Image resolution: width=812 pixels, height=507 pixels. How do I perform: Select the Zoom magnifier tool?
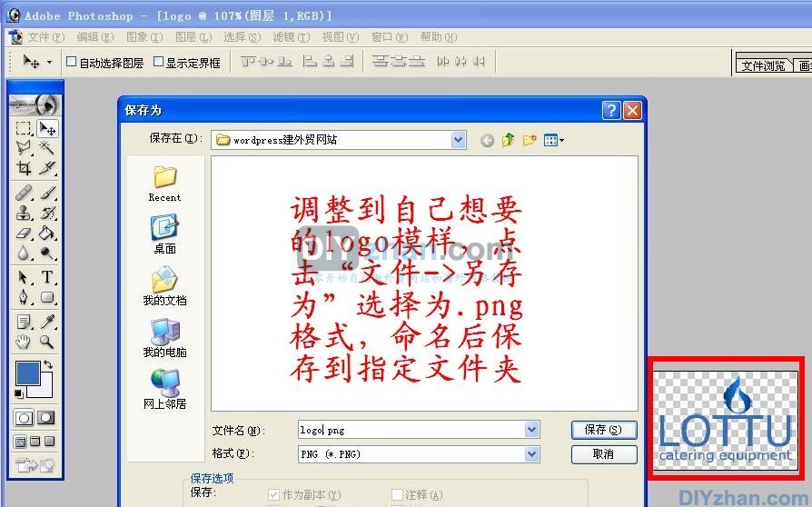(47, 343)
